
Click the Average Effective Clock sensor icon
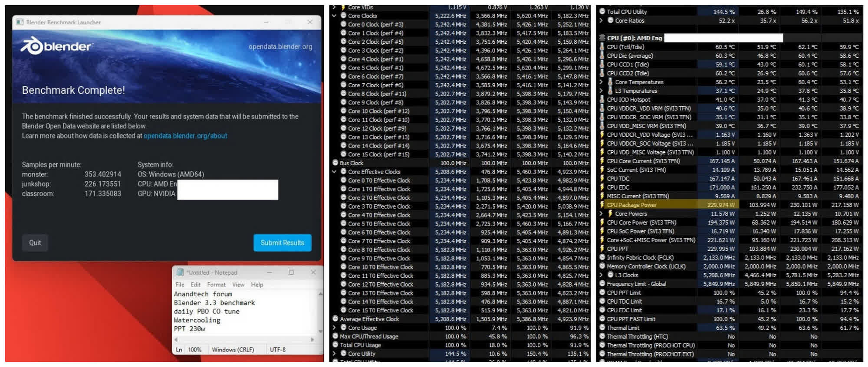[x=335, y=319]
